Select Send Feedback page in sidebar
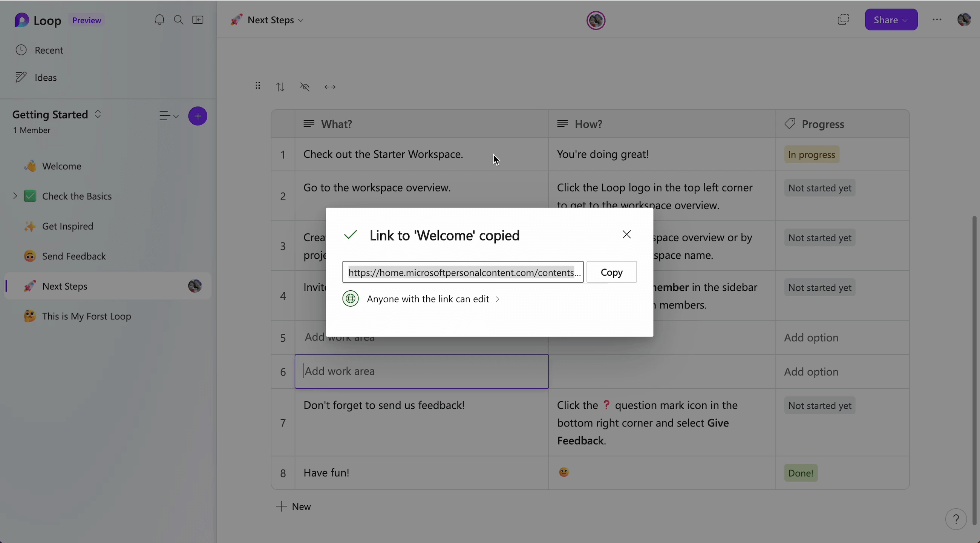The image size is (980, 543). (x=74, y=256)
